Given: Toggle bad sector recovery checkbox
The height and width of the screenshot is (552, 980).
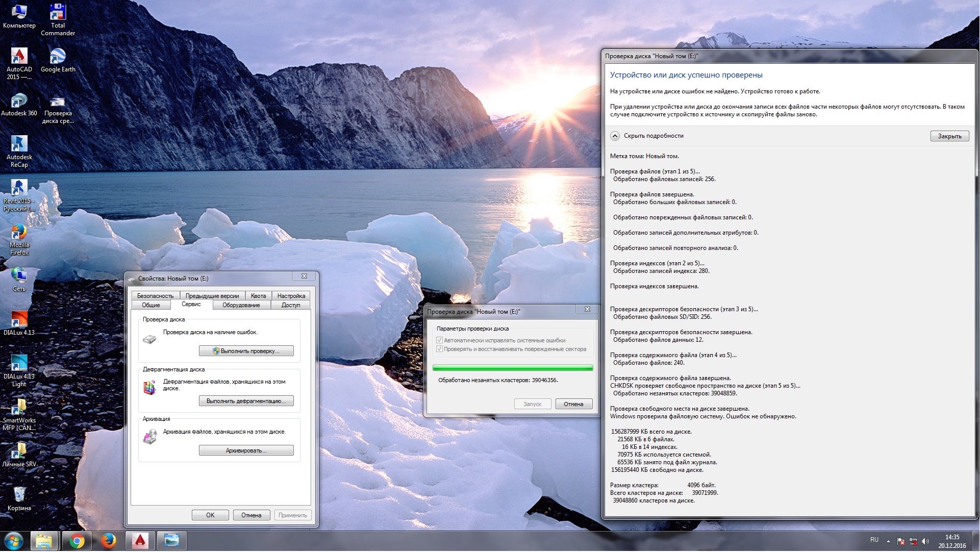Looking at the screenshot, I should pos(439,349).
